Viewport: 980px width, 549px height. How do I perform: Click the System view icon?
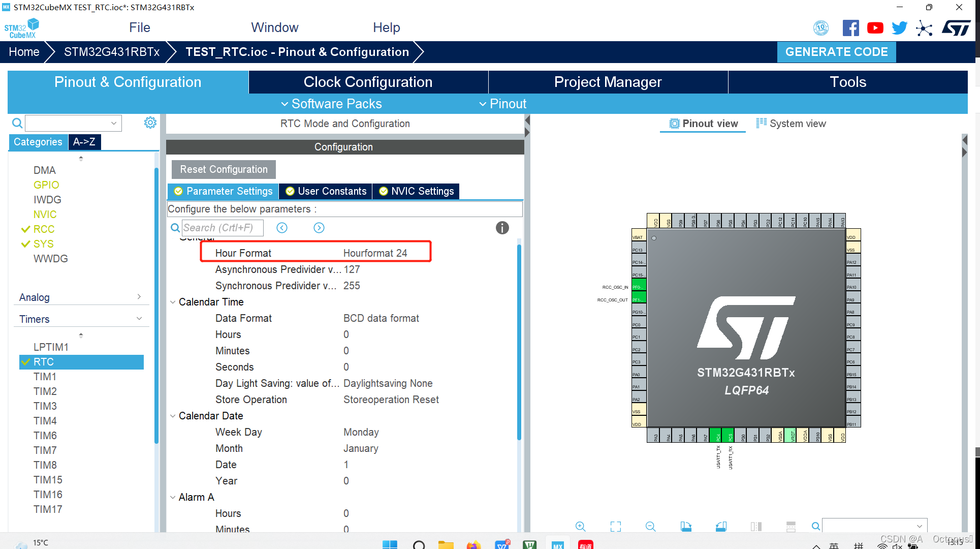click(760, 124)
